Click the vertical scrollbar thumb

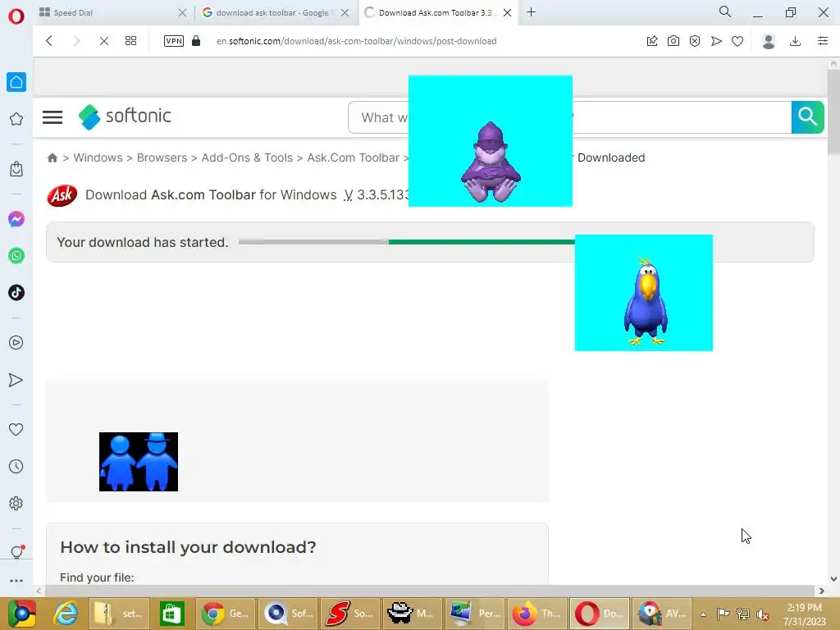tap(833, 112)
